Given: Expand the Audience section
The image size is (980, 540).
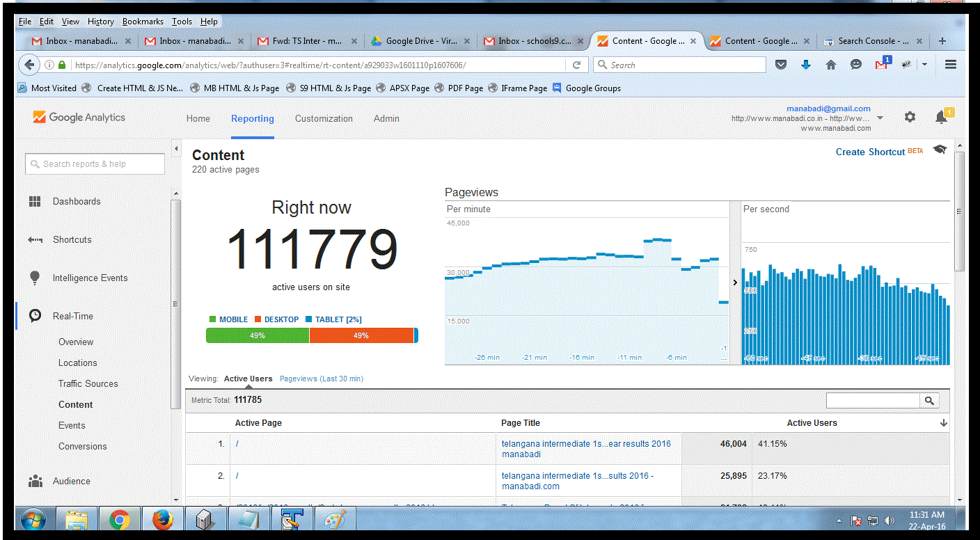Looking at the screenshot, I should pos(72,481).
